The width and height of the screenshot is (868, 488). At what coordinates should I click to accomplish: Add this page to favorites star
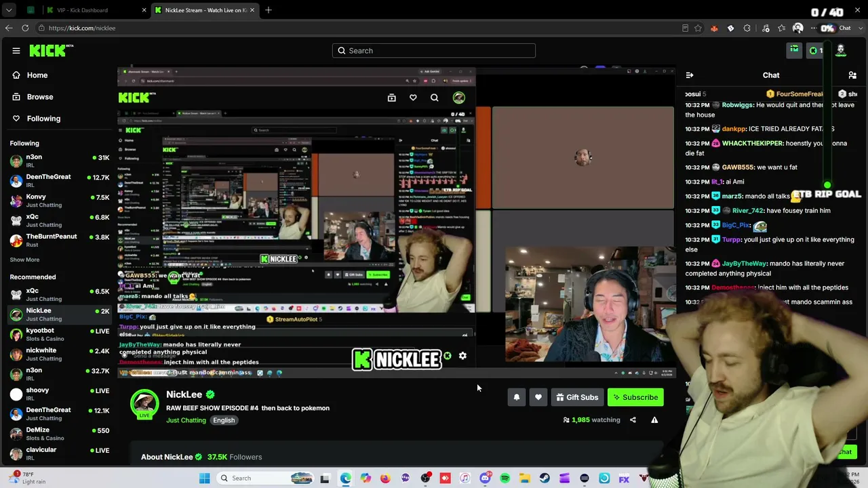(x=698, y=28)
